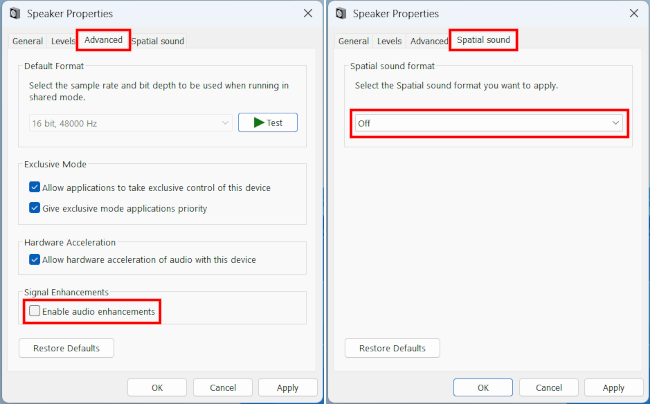Viewport: 650px width, 404px height.
Task: Click the Default Format group label
Action: [54, 66]
